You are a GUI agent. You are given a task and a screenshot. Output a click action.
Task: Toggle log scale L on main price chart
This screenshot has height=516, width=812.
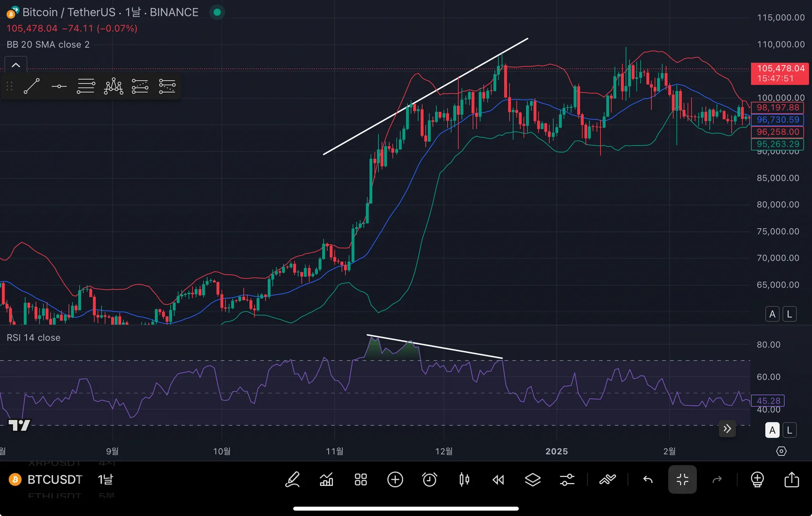790,314
